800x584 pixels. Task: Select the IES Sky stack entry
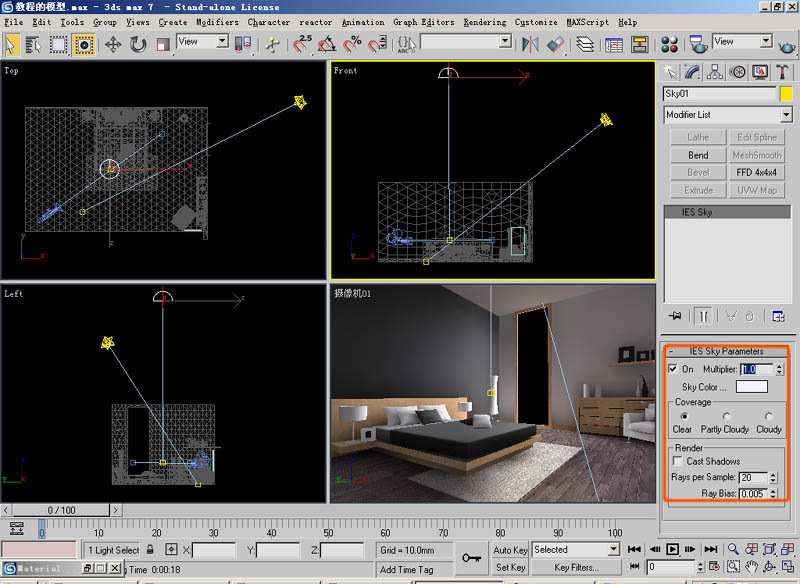(727, 212)
